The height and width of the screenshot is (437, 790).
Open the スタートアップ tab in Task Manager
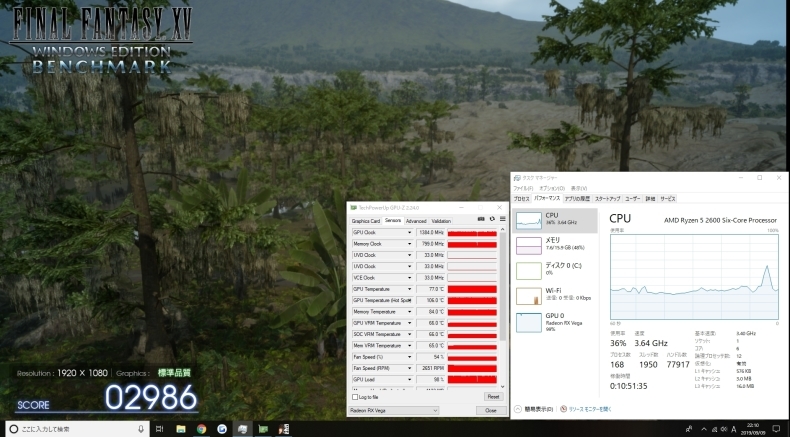tap(608, 199)
